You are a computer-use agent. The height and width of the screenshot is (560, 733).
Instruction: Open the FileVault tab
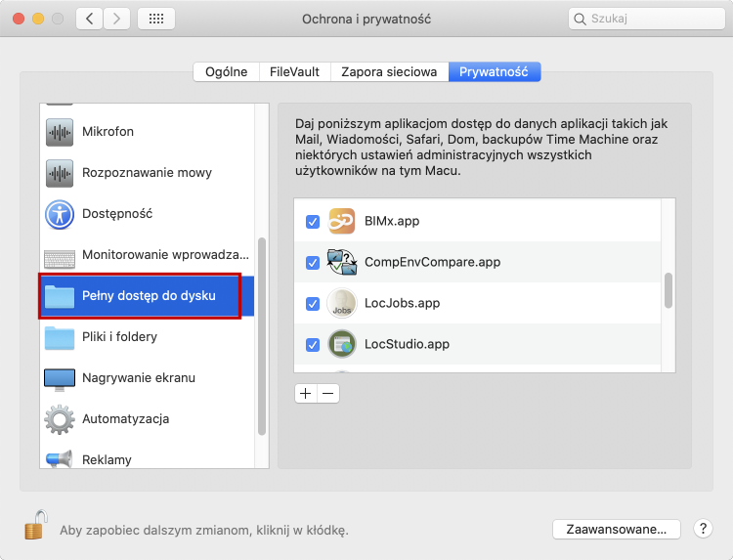[294, 72]
